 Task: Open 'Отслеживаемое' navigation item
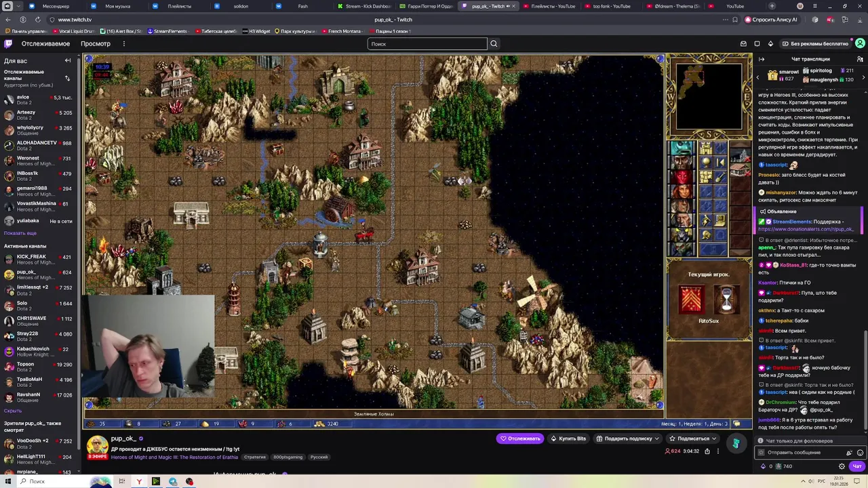[x=45, y=43]
